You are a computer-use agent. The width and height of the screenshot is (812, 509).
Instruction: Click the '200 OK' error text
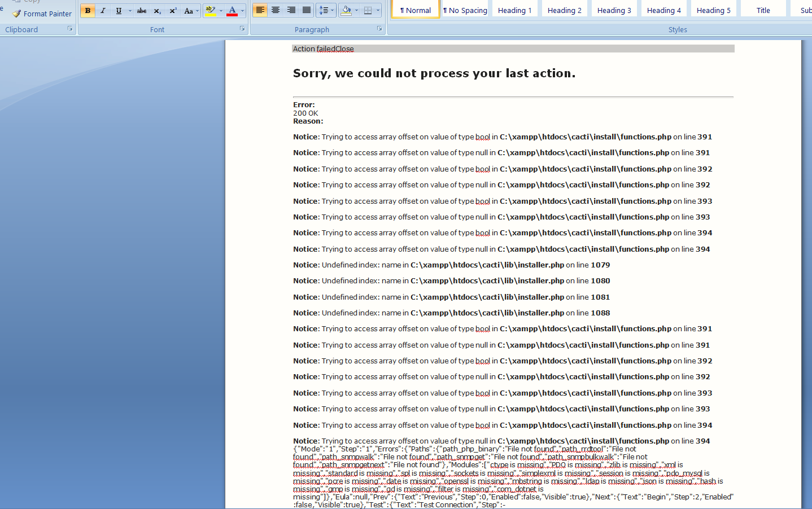pos(305,113)
